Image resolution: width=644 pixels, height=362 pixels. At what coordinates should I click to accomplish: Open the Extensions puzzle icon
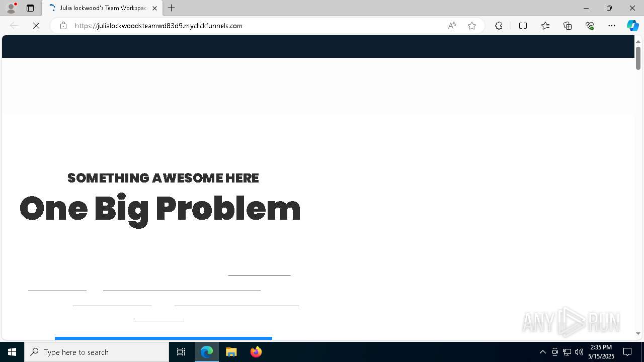pyautogui.click(x=499, y=26)
